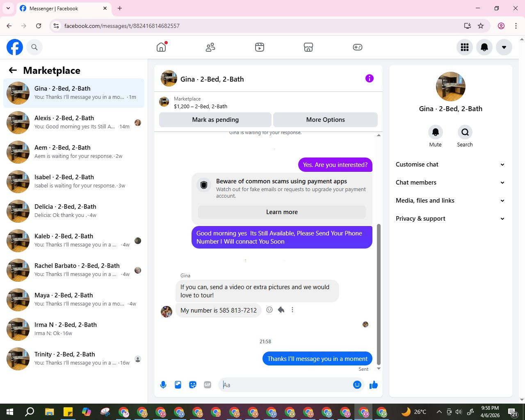The image size is (525, 420).
Task: Click the chat message scrollbar
Action: 379,294
